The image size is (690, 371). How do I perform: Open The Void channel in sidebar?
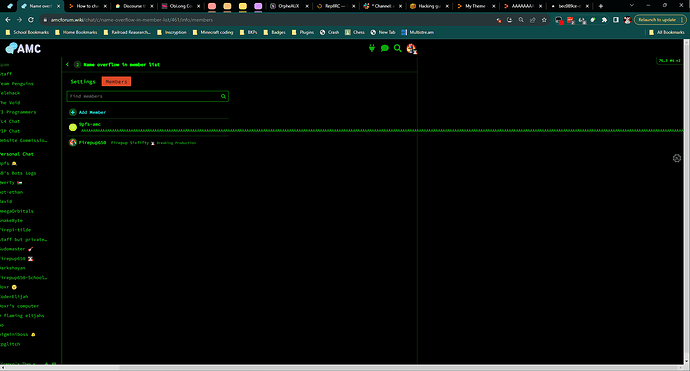tap(10, 103)
